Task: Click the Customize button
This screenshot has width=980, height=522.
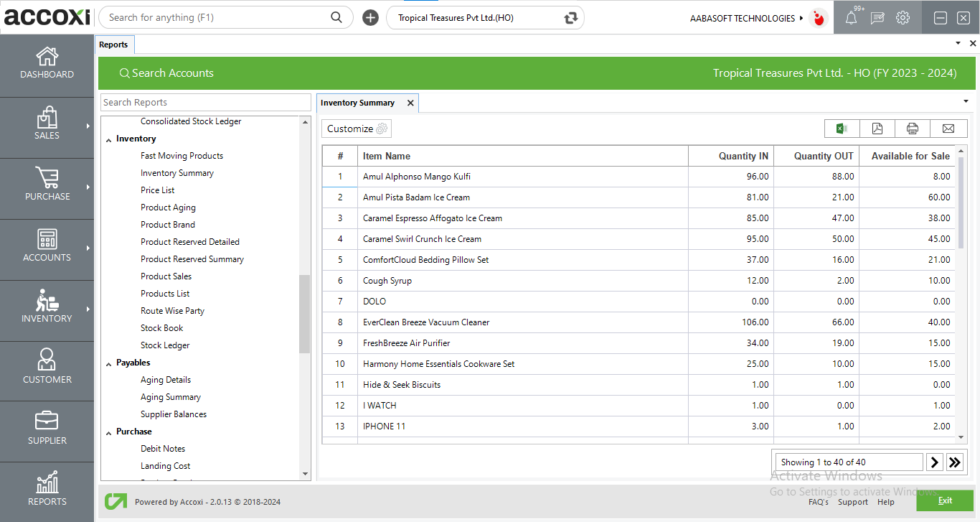Action: coord(357,129)
